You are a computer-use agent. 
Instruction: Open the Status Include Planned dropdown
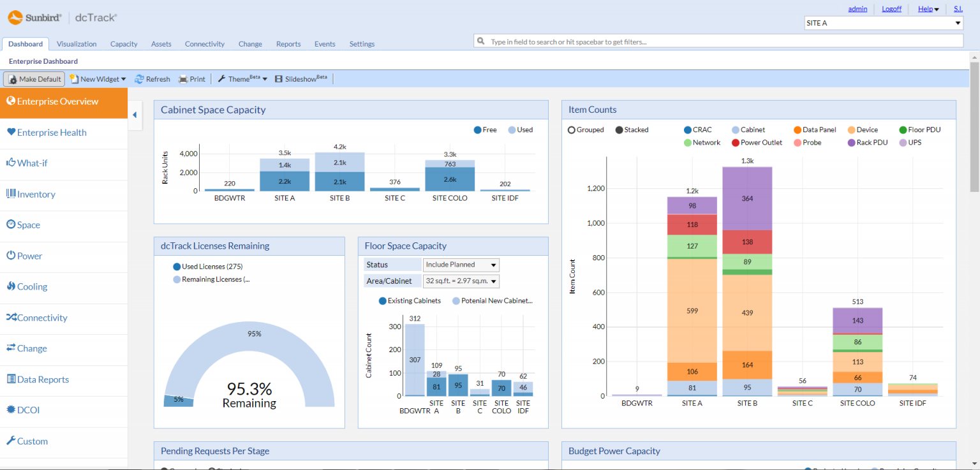tap(461, 265)
